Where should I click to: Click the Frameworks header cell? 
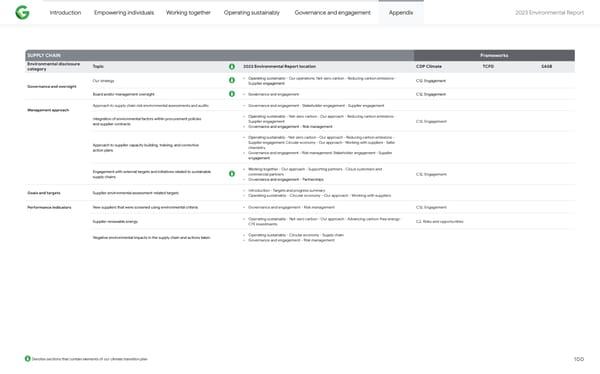(x=494, y=56)
